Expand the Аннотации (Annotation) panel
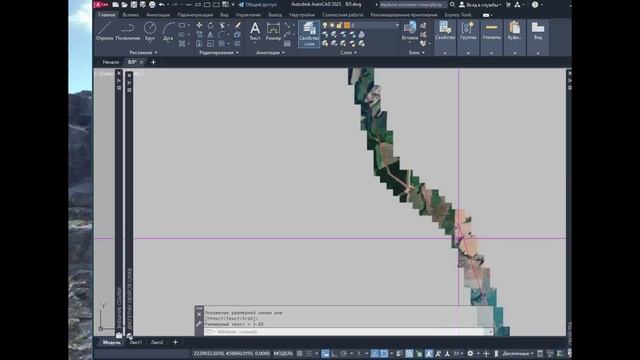The height and width of the screenshot is (360, 640). (x=270, y=53)
